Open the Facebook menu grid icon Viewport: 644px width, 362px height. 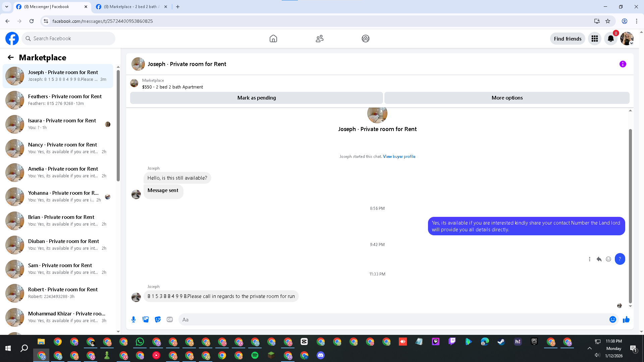594,39
